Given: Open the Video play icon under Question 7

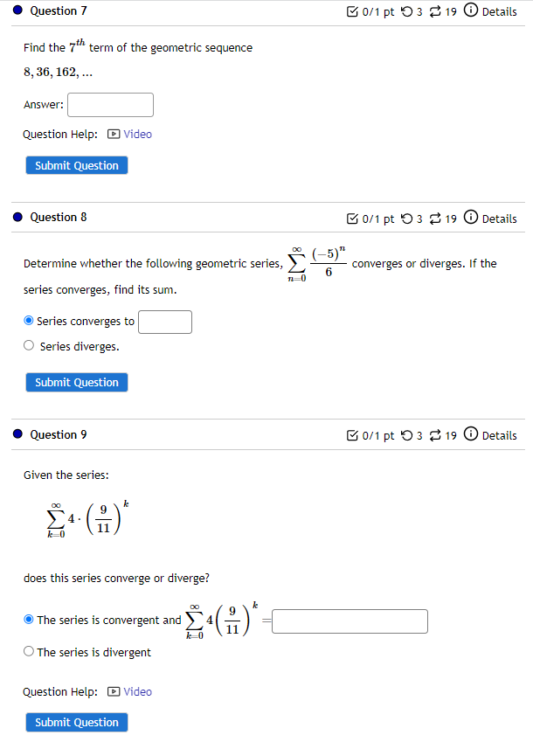Looking at the screenshot, I should pos(114,134).
